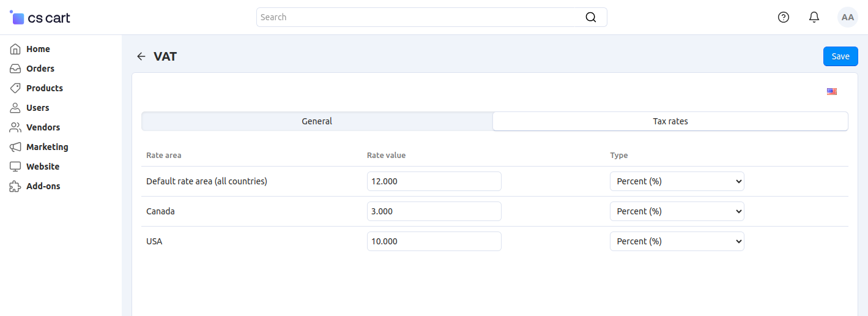Click the Orders inbox icon

15,69
